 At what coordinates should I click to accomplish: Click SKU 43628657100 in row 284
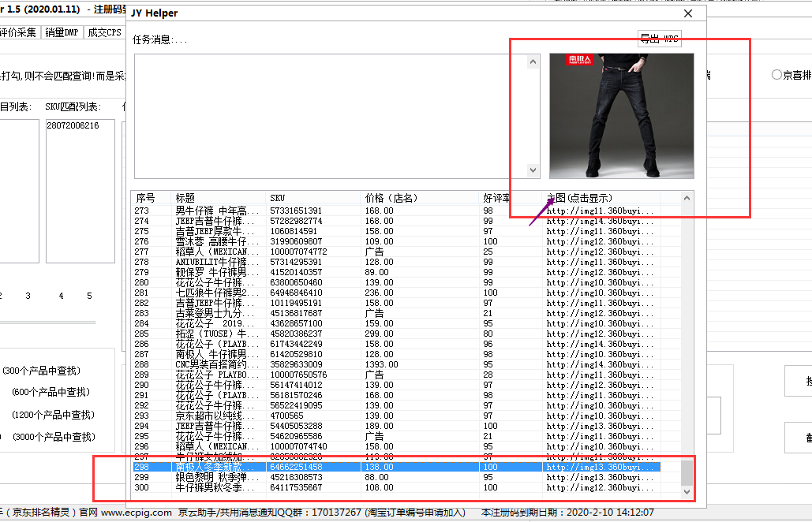[296, 323]
